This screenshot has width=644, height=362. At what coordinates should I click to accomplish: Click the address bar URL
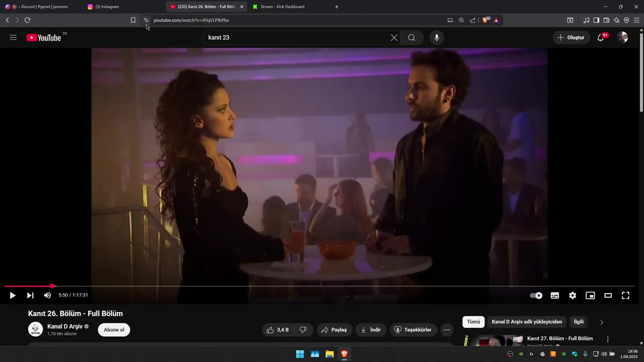pyautogui.click(x=191, y=20)
